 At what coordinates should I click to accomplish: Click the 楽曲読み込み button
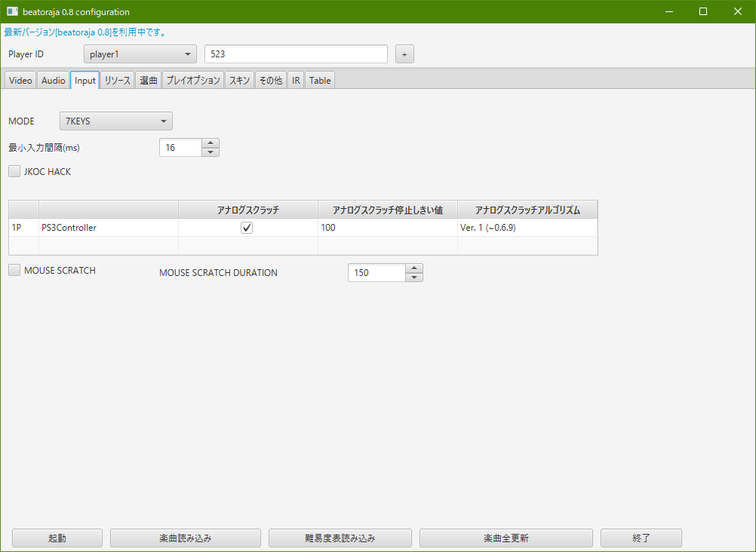[186, 538]
